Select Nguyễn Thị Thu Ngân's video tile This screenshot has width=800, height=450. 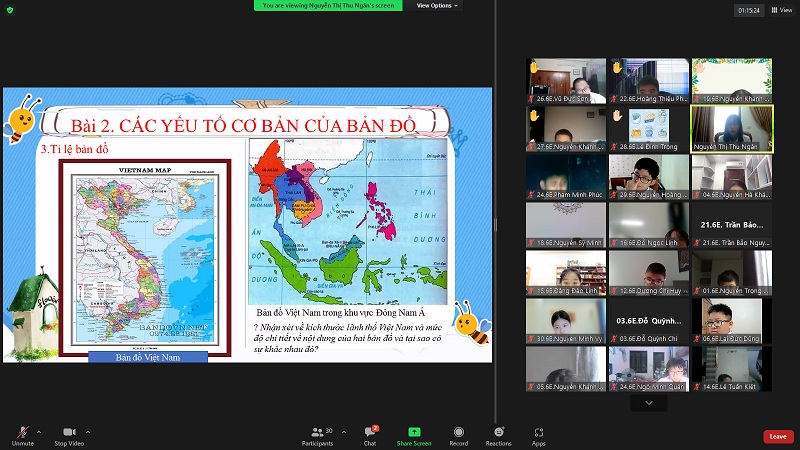click(731, 128)
